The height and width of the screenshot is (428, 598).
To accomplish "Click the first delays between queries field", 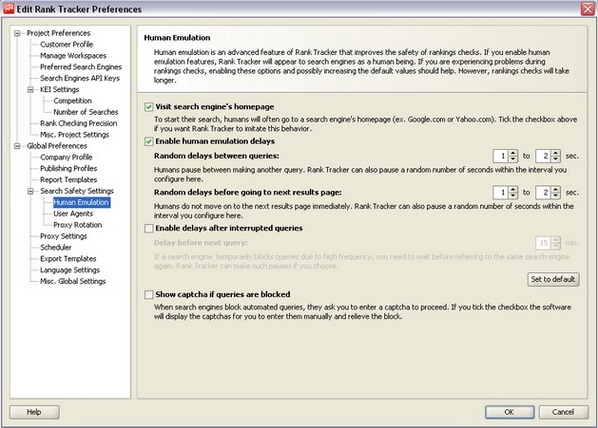I will tap(501, 156).
